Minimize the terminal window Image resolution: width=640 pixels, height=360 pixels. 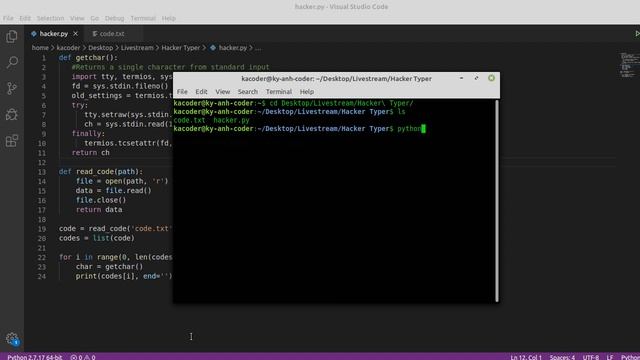pyautogui.click(x=462, y=78)
